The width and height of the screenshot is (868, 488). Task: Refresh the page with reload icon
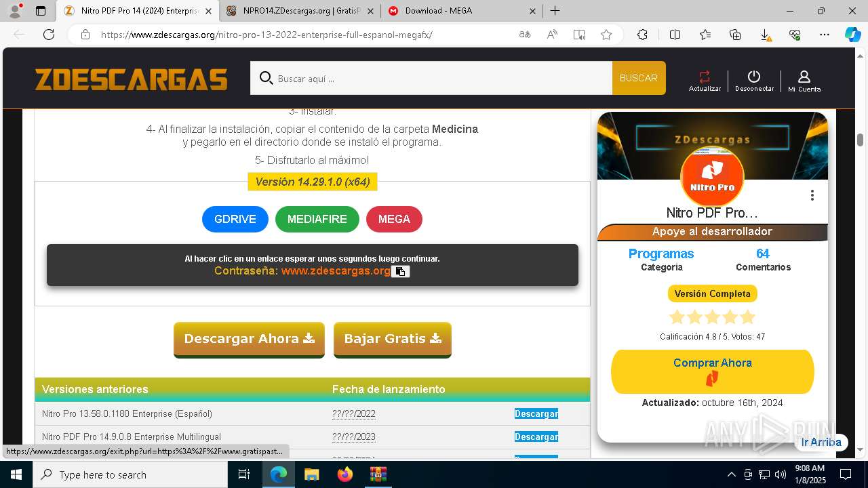point(49,35)
